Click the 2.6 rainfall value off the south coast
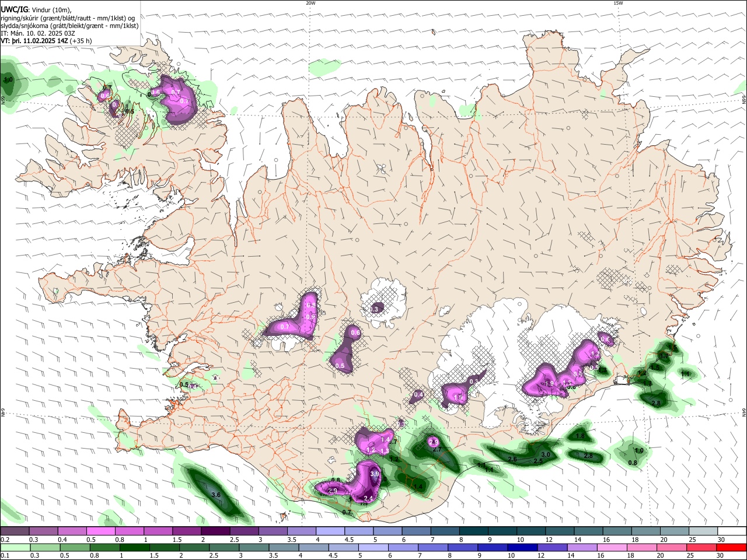 [512, 459]
